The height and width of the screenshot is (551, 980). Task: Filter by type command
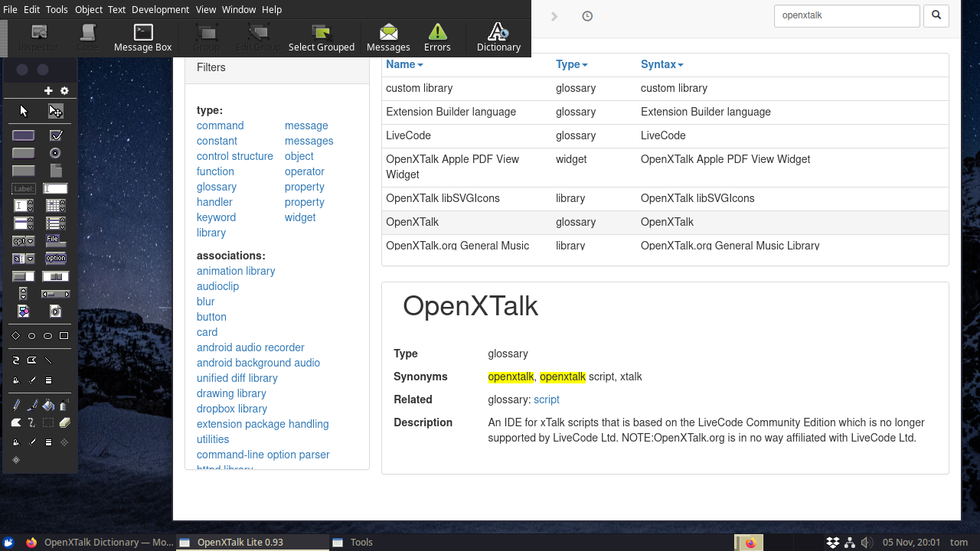tap(220, 126)
